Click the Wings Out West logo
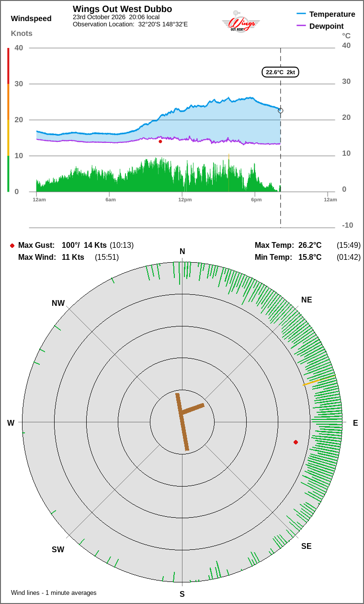The height and width of the screenshot is (604, 364). [241, 22]
